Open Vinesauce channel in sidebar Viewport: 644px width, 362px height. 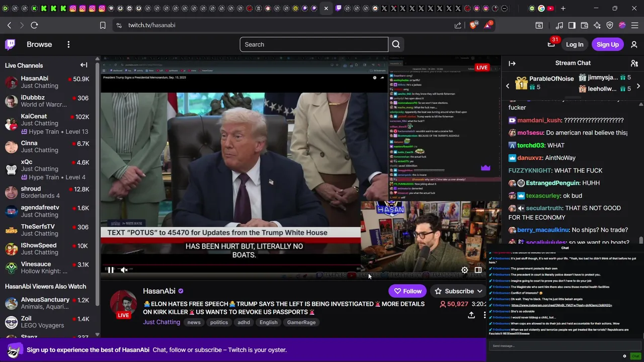[x=48, y=267]
